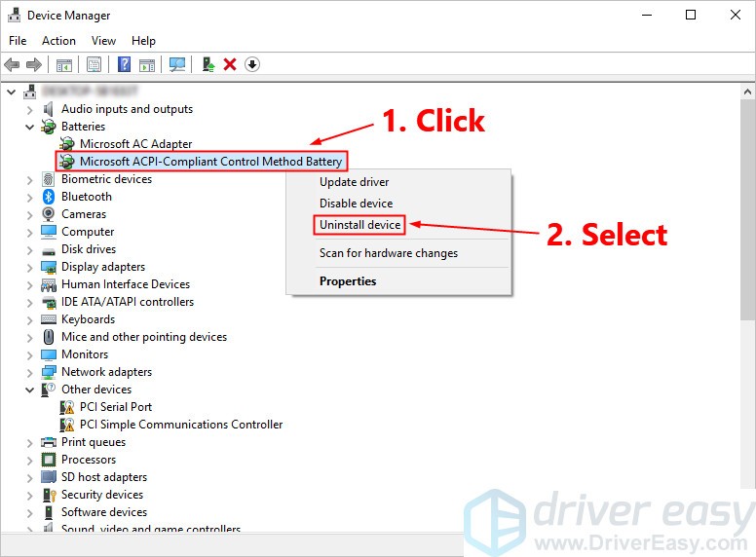
Task: Expand the Software devices node
Action: click(x=30, y=512)
